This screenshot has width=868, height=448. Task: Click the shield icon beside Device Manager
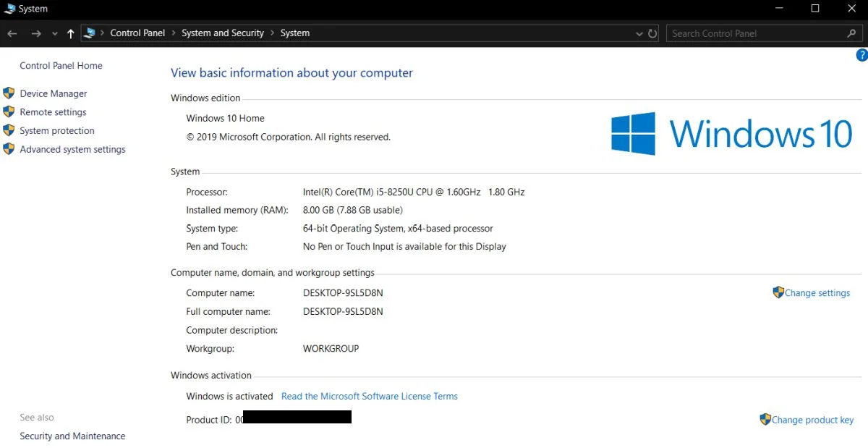[x=9, y=93]
